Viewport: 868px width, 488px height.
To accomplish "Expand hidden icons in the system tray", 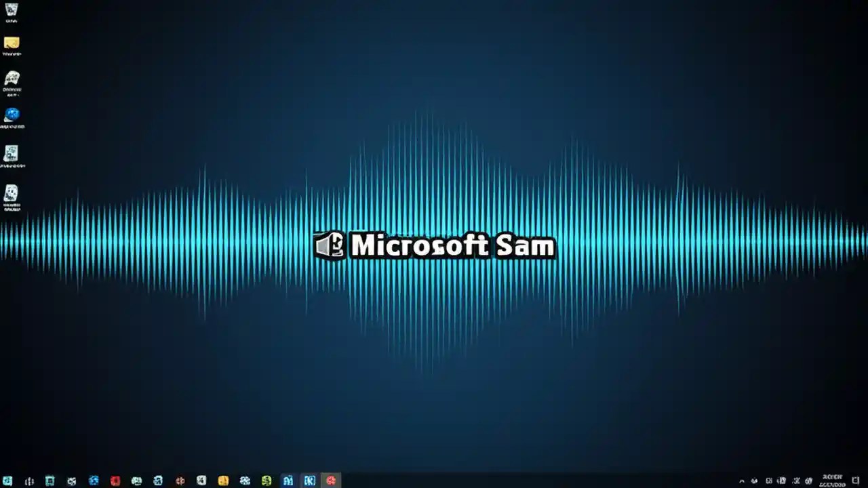I will tap(742, 481).
